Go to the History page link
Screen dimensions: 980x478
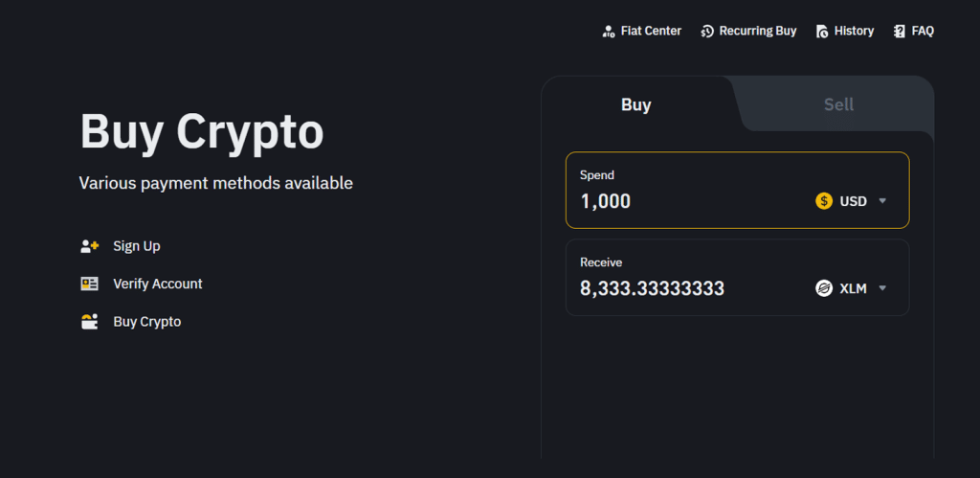854,31
